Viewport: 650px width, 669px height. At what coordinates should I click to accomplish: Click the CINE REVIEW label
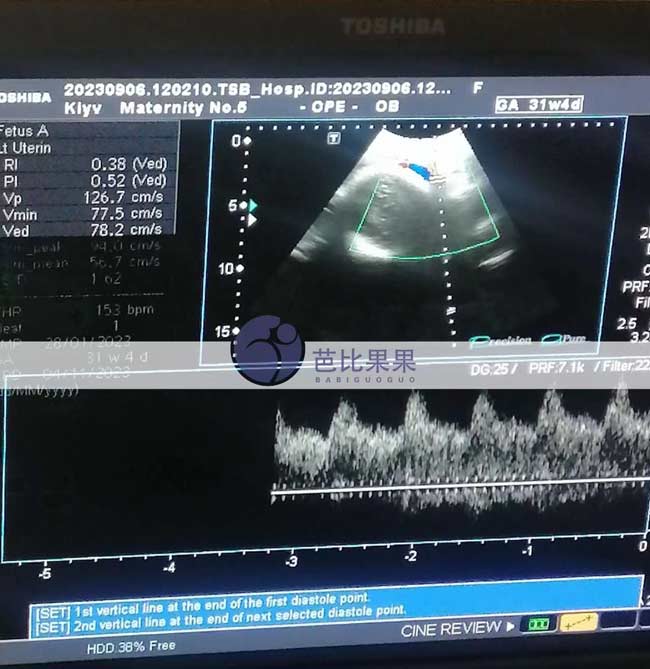tap(451, 629)
